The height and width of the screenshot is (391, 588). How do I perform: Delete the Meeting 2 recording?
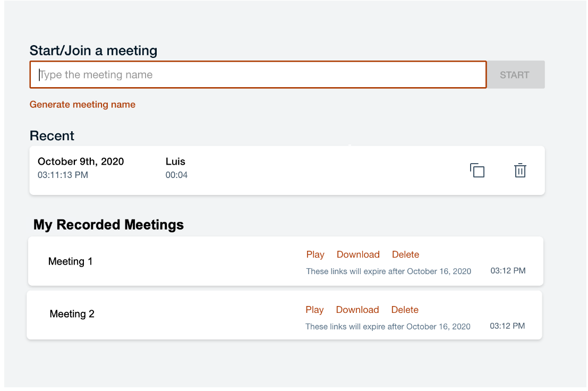tap(405, 310)
